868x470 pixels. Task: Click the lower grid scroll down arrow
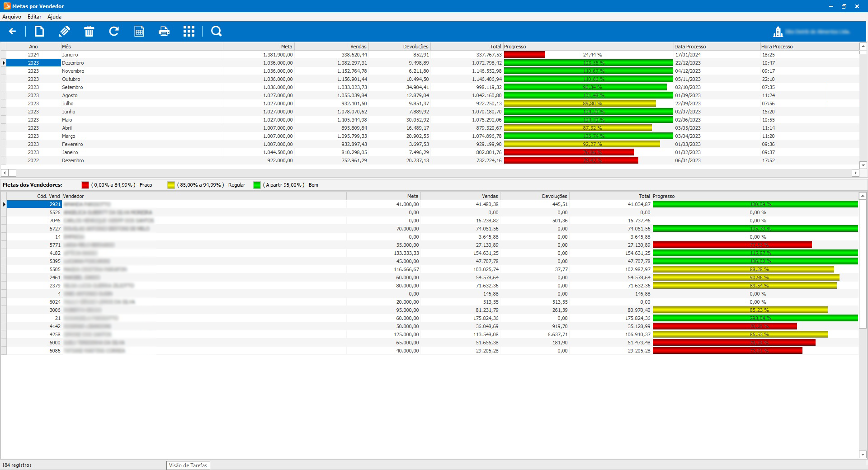pyautogui.click(x=863, y=454)
